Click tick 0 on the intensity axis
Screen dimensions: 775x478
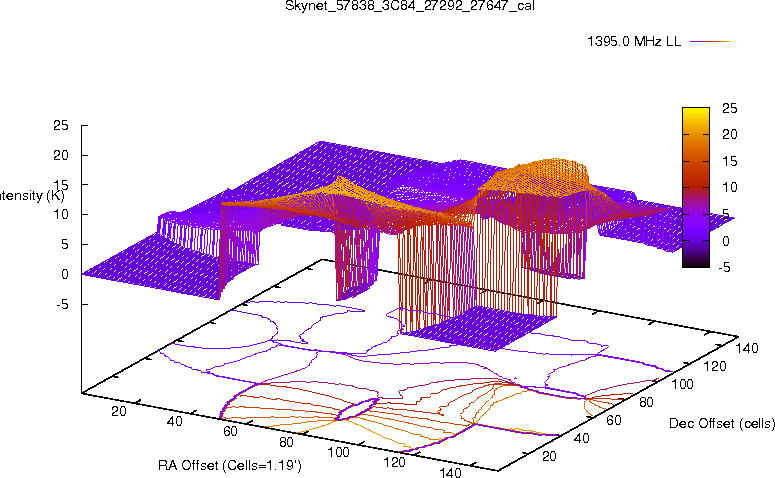tap(65, 274)
